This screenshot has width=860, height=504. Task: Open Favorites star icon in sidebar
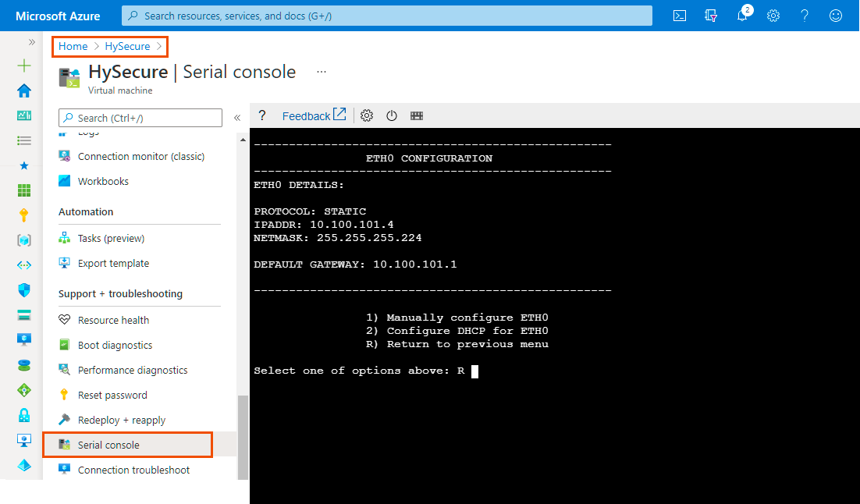(x=24, y=165)
